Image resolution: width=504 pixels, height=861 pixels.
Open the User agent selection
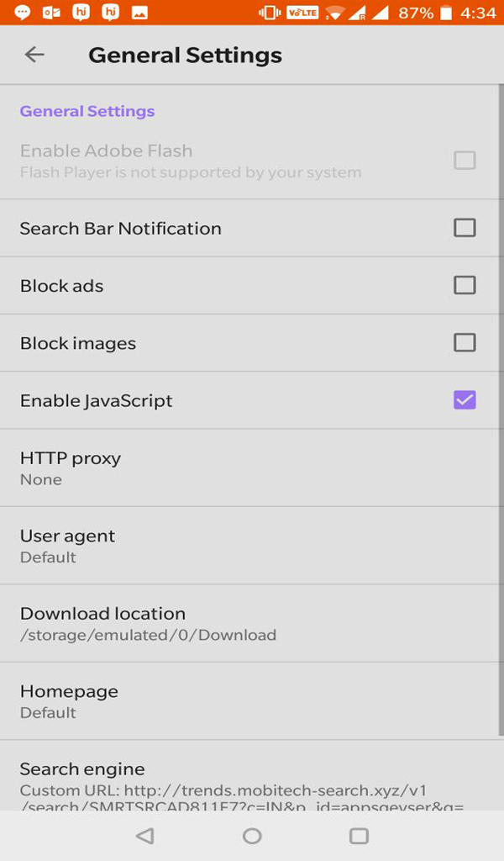click(249, 545)
